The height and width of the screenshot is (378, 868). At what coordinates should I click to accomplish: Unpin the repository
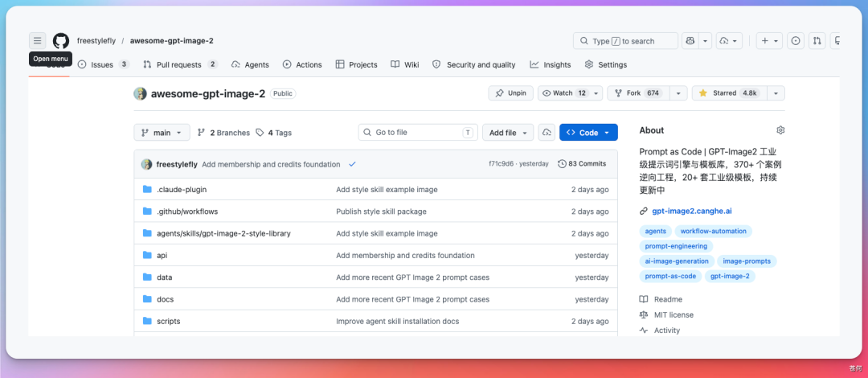pos(511,93)
